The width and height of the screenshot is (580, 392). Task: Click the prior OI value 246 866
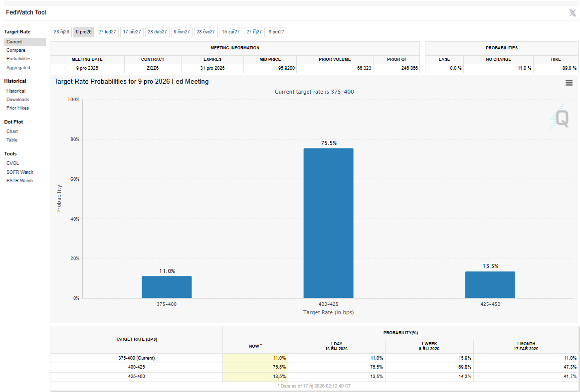396,68
